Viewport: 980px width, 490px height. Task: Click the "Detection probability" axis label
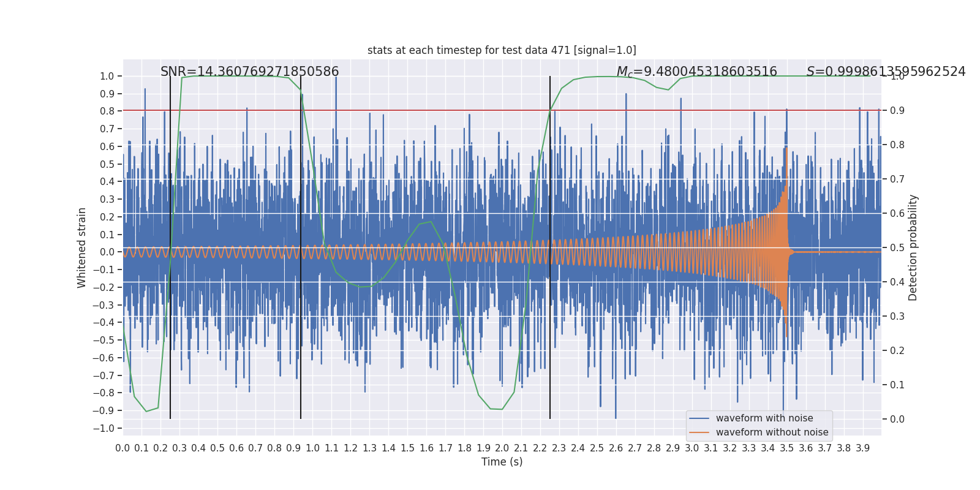[913, 247]
